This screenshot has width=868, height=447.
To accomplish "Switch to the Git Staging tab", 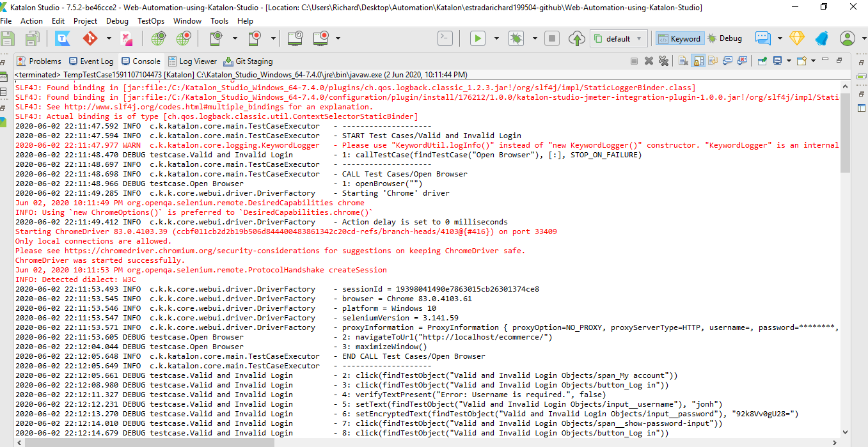I will [x=248, y=61].
